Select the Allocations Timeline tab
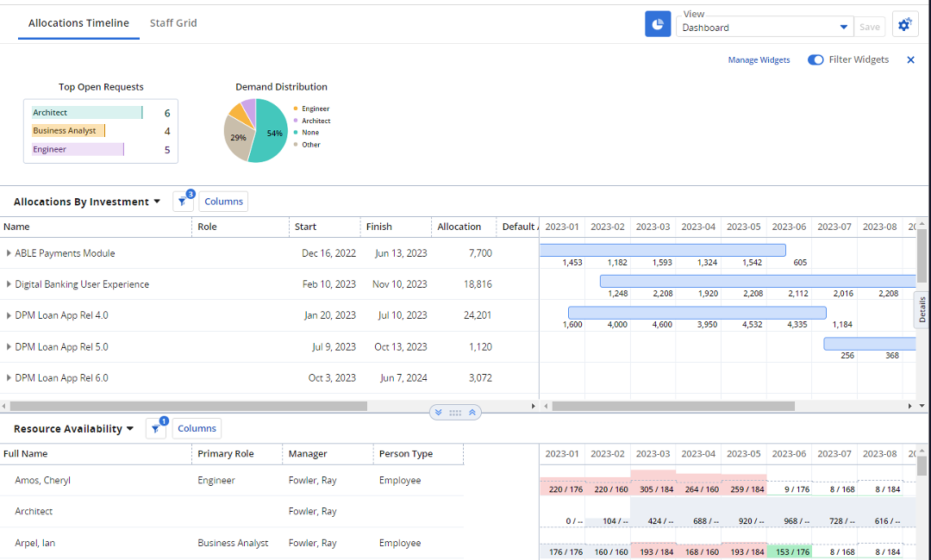 click(78, 23)
